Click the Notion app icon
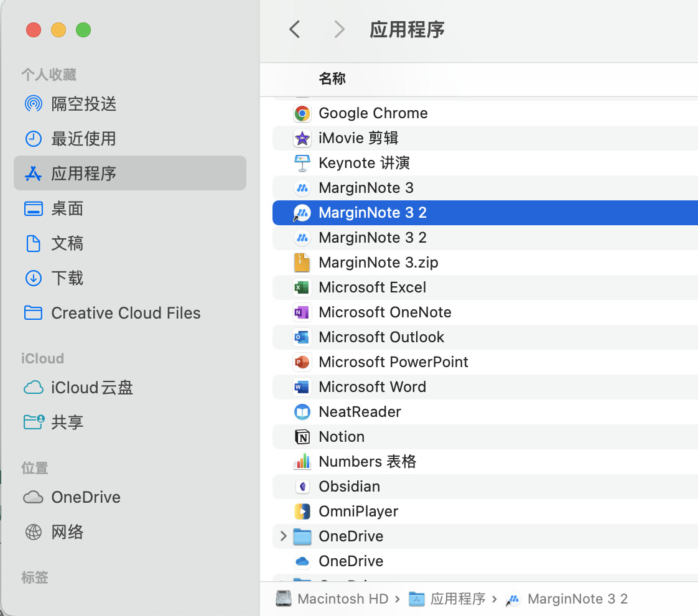The image size is (698, 616). point(302,437)
